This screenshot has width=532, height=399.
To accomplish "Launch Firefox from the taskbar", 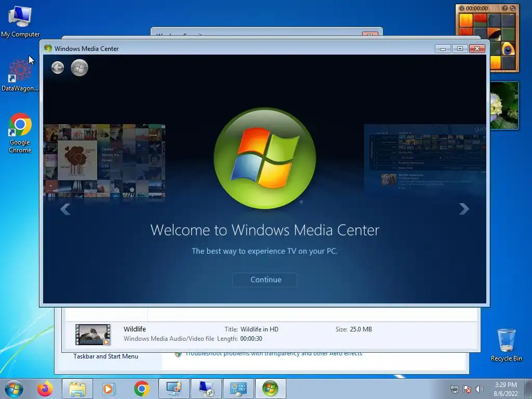I will pyautogui.click(x=45, y=389).
